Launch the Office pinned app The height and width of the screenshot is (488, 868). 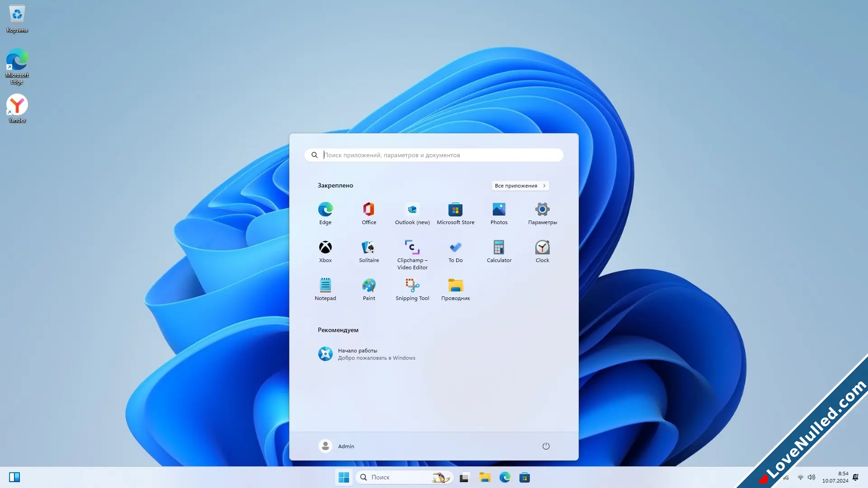click(x=369, y=214)
